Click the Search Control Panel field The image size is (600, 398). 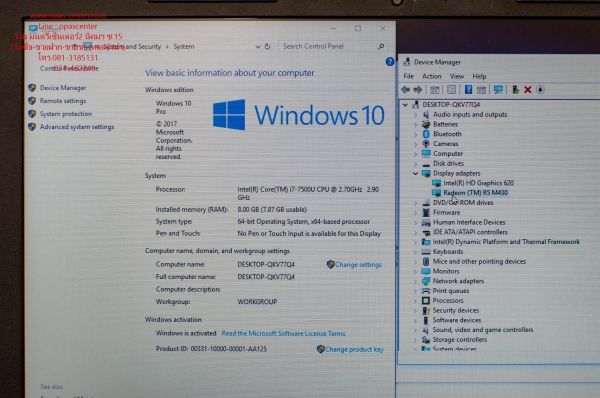332,46
